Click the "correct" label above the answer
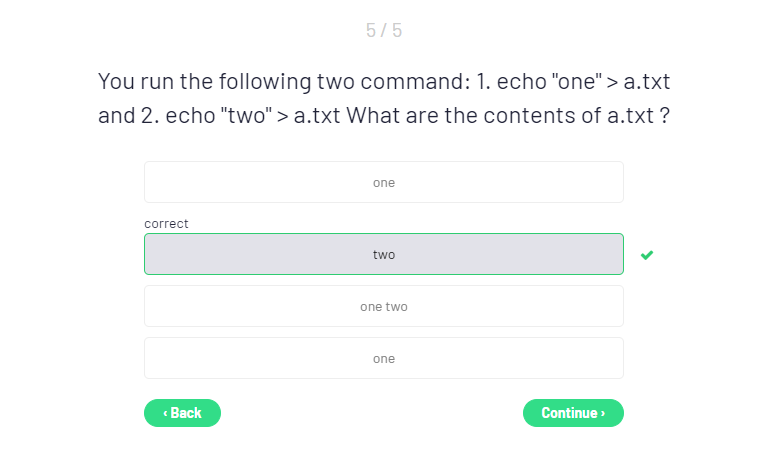Viewport: 775px width, 461px height. (166, 224)
